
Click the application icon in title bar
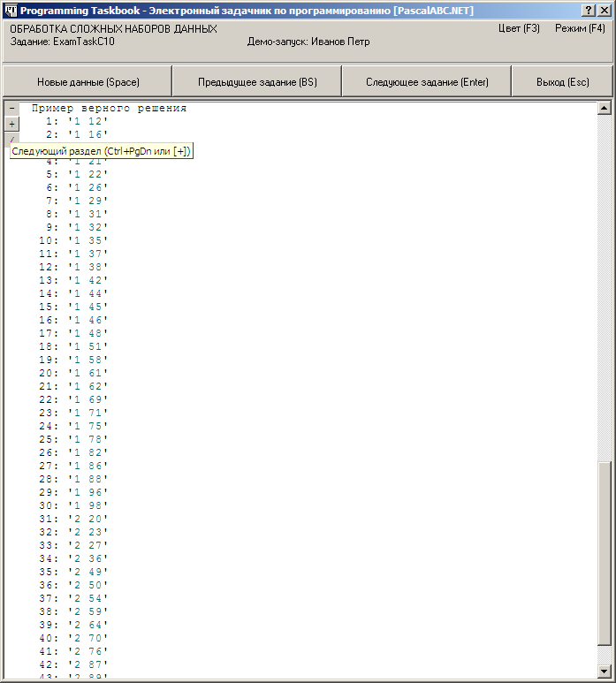click(11, 11)
